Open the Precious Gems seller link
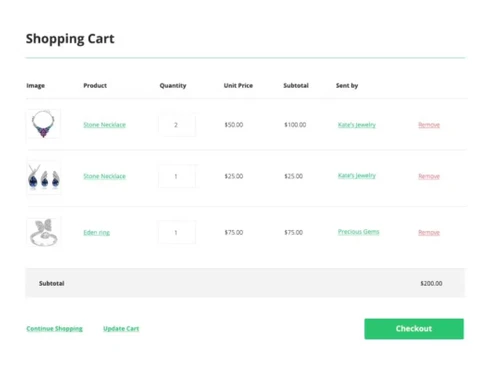The image size is (500, 375). pos(358,232)
